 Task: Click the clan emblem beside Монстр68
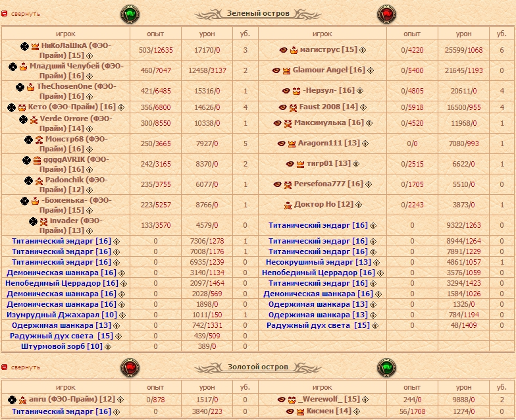tap(29, 140)
